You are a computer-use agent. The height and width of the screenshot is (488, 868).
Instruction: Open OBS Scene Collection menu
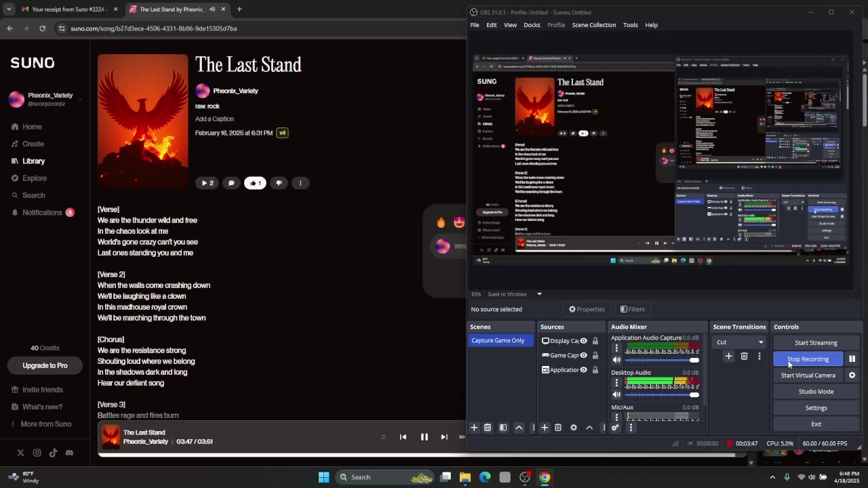pyautogui.click(x=594, y=25)
